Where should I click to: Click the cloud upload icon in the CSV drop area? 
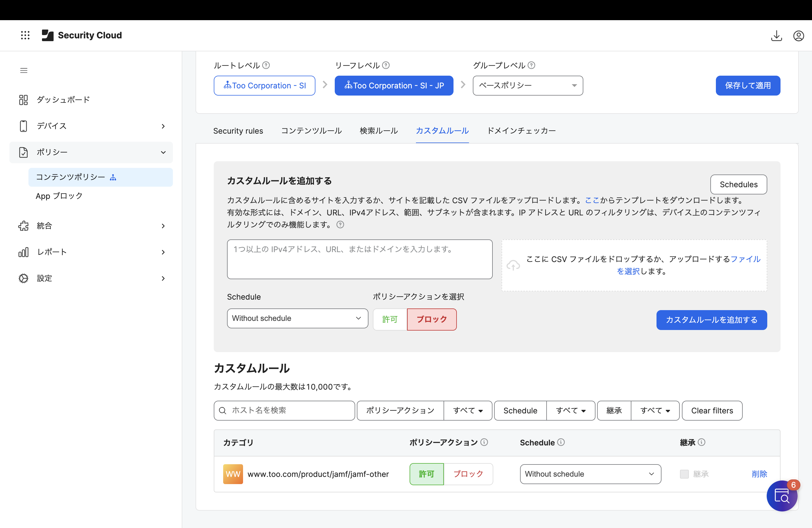513,265
